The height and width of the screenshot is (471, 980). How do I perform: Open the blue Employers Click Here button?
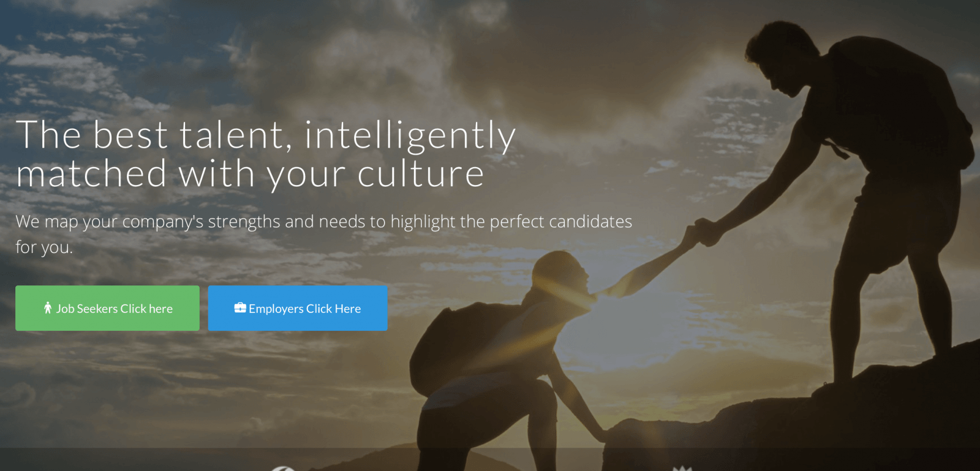298,308
